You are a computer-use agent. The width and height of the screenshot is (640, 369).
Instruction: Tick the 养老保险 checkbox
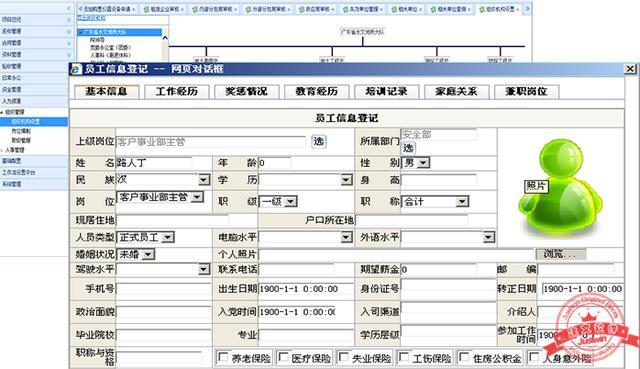pos(223,357)
